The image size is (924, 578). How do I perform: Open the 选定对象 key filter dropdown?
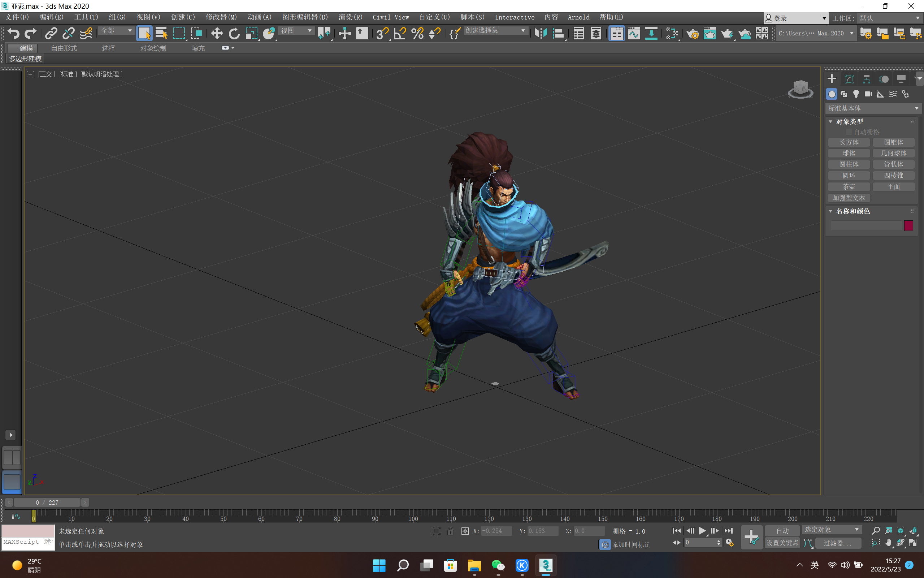(x=832, y=530)
